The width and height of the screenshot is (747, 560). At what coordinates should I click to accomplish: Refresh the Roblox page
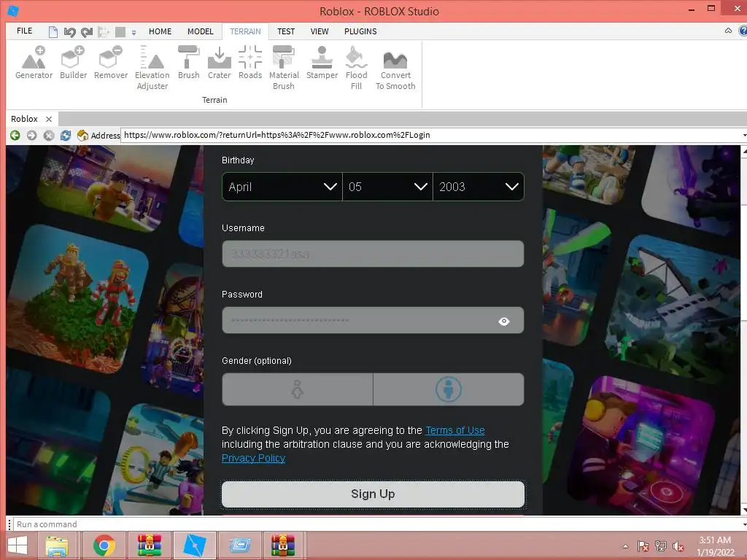point(65,135)
